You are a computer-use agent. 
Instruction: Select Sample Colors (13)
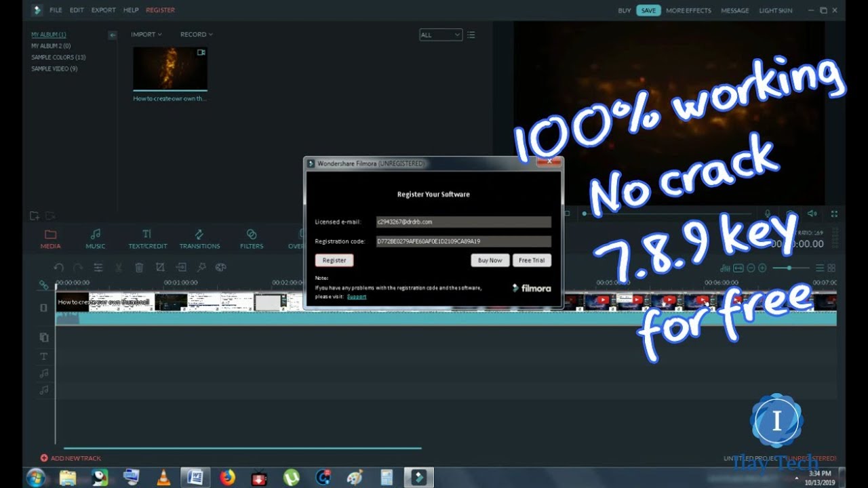[58, 58]
